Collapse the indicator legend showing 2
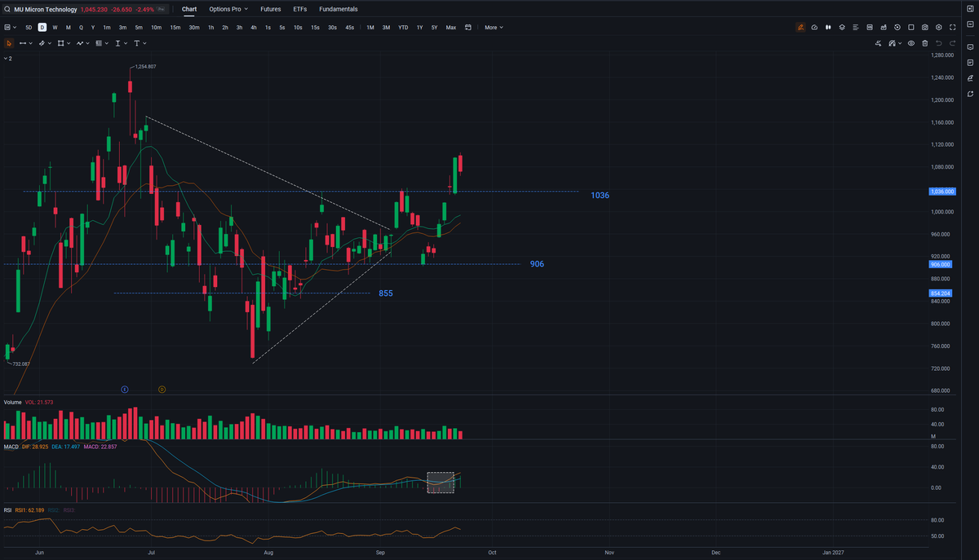Screen dimensions: 979x560 tap(7, 59)
